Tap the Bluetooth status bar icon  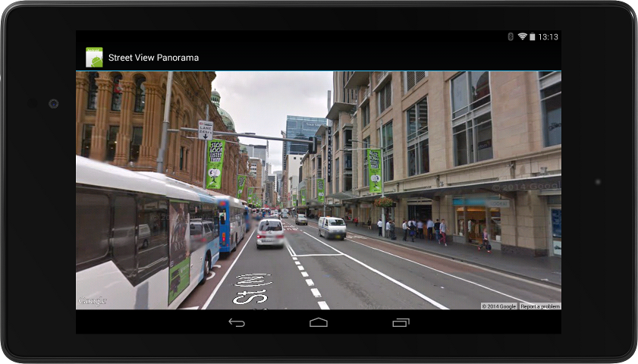511,36
